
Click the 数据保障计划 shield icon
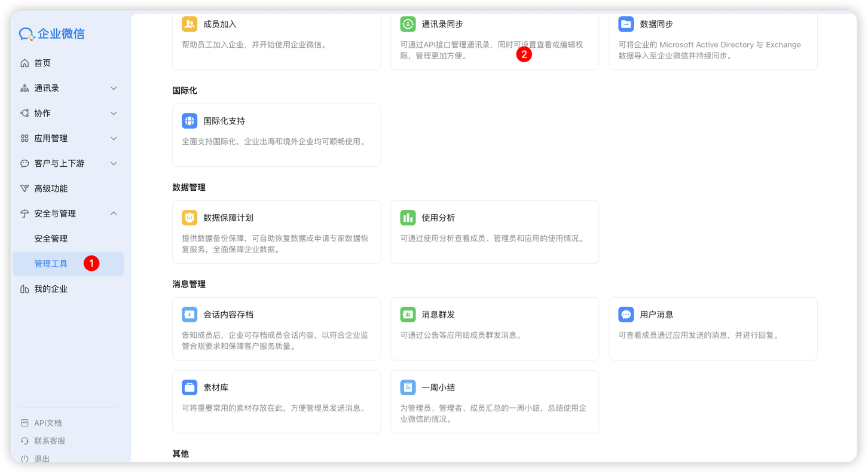pos(190,218)
